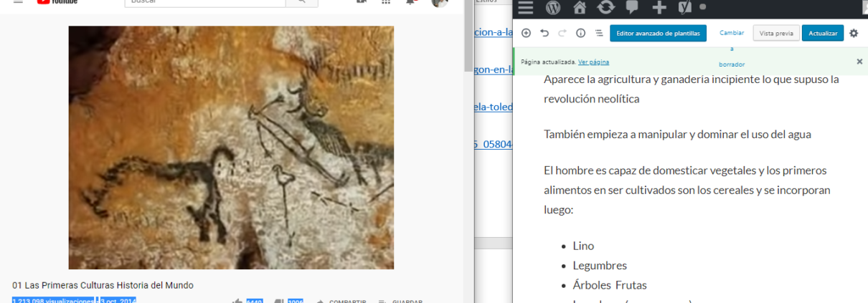Open the WordPress updates icon

[606, 7]
